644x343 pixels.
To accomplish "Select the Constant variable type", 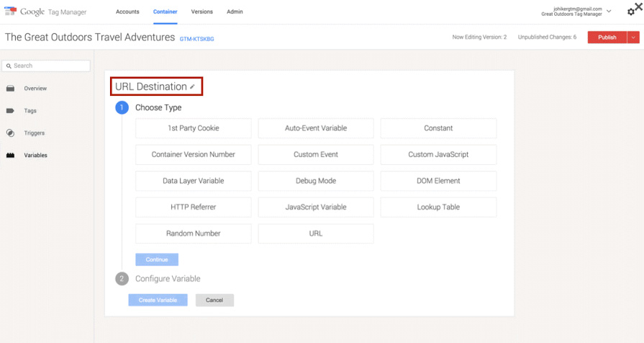I will (x=438, y=128).
